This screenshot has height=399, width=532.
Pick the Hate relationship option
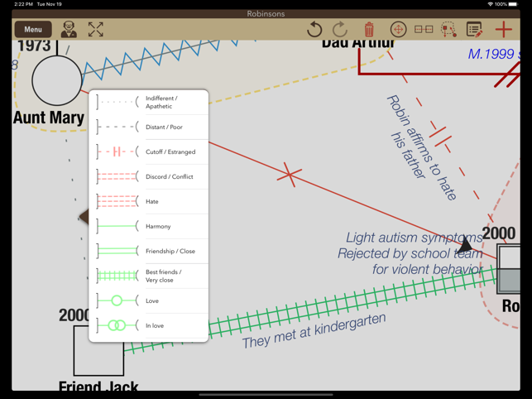pos(149,202)
